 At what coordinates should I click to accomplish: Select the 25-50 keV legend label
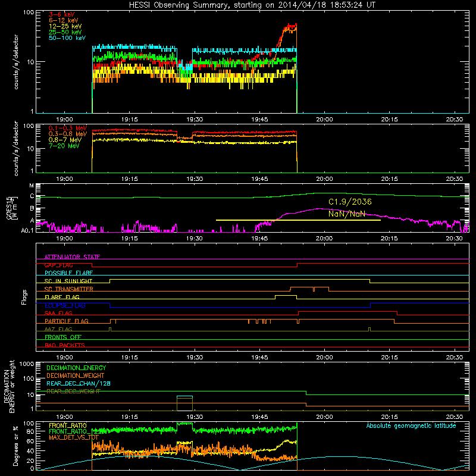pyautogui.click(x=65, y=32)
